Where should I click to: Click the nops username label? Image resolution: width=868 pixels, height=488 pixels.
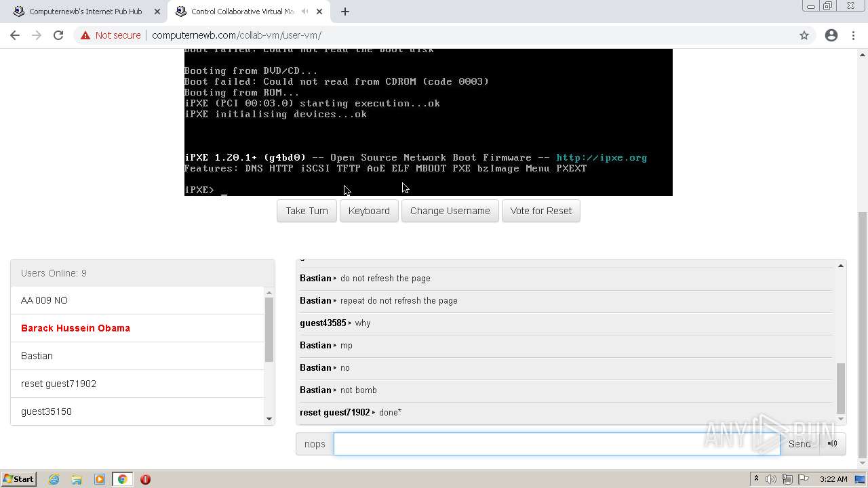pos(315,444)
